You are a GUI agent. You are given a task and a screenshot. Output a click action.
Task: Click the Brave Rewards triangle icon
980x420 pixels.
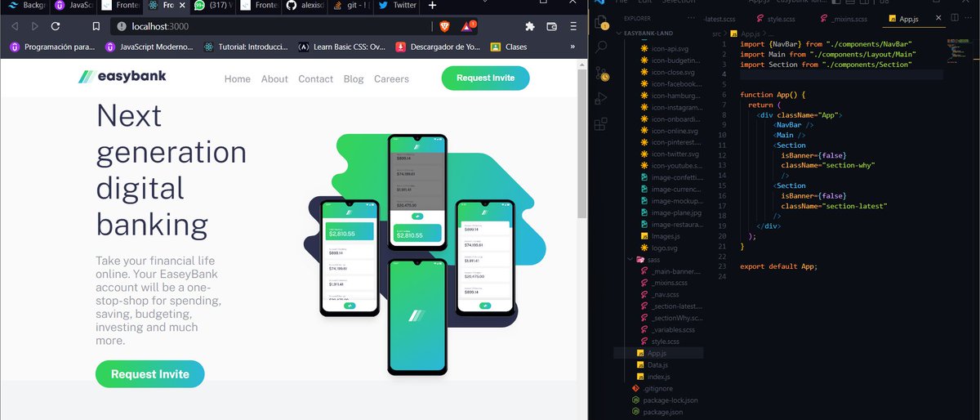point(466,26)
